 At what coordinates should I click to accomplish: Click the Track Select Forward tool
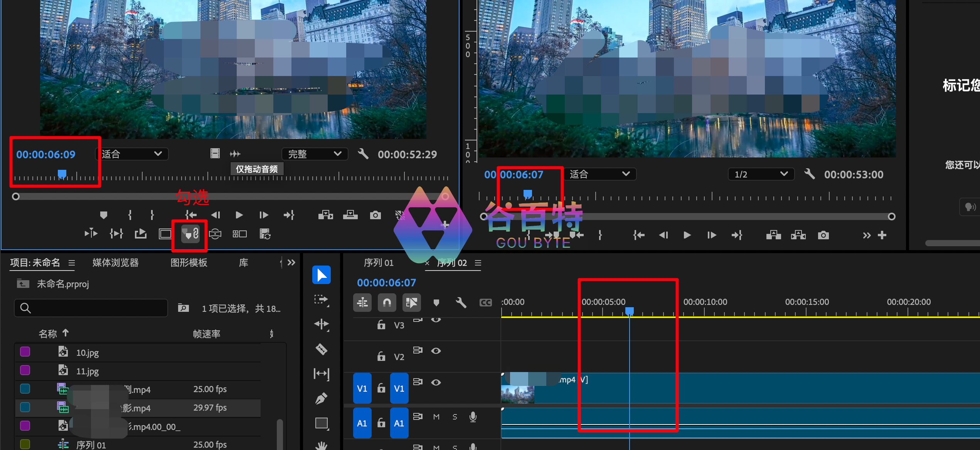pyautogui.click(x=322, y=299)
